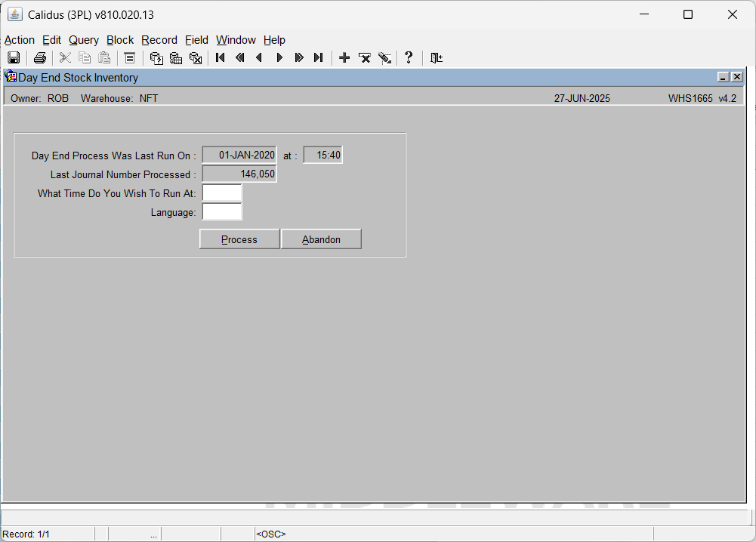Click the previous record arrow icon

tap(259, 58)
